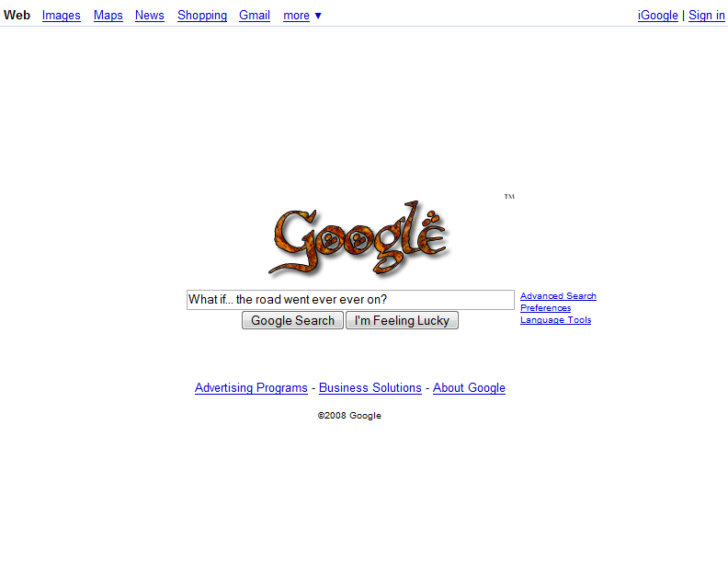Image resolution: width=728 pixels, height=563 pixels.
Task: Open the News section
Action: 150,16
